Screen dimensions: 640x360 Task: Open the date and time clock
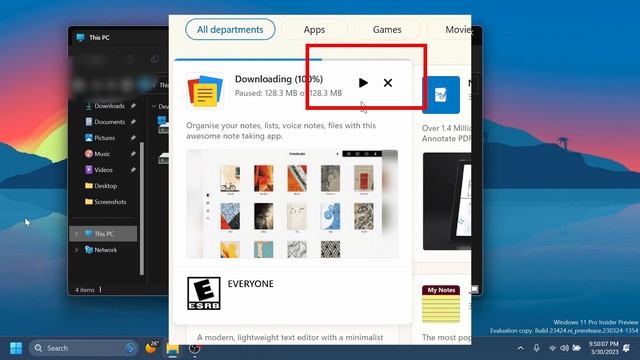[604, 348]
